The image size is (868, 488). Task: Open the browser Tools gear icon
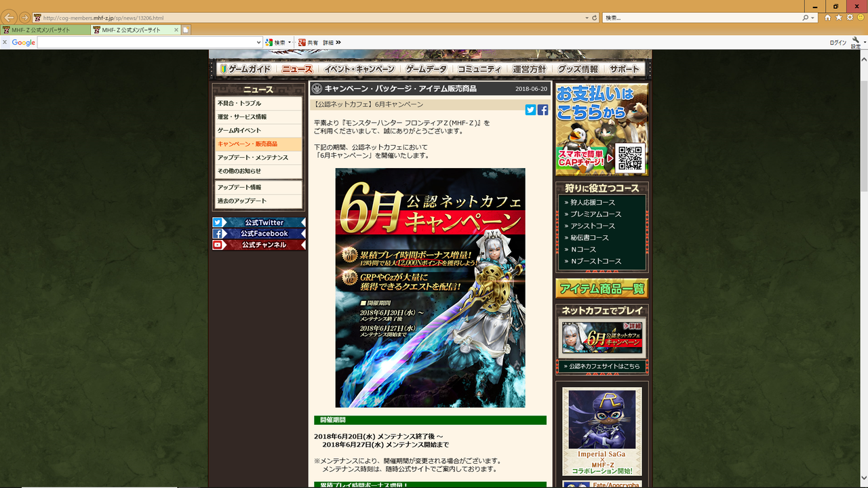coord(850,18)
